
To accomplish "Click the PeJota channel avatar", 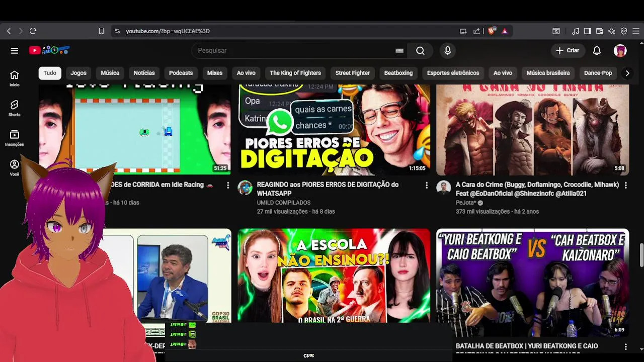I will coord(443,188).
